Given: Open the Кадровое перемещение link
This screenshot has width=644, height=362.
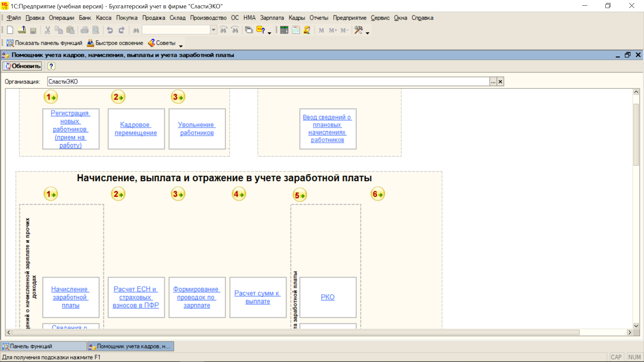Looking at the screenshot, I should (136, 129).
